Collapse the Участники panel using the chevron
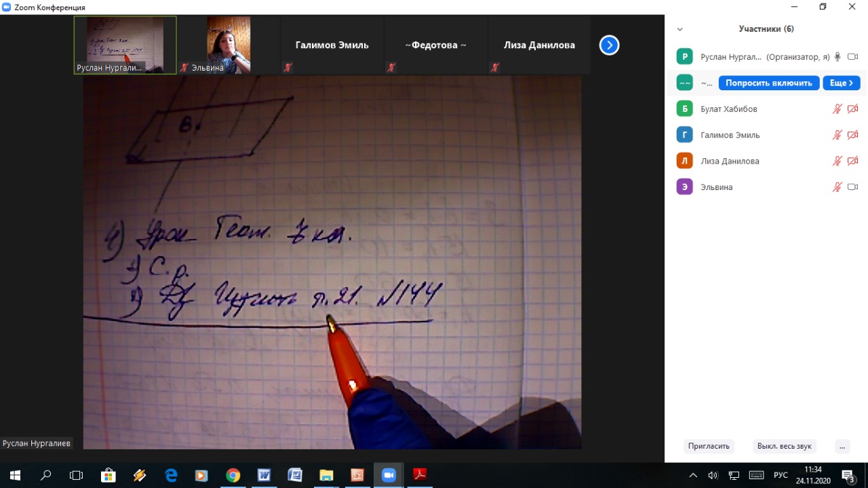Image resolution: width=868 pixels, height=488 pixels. pos(679,29)
